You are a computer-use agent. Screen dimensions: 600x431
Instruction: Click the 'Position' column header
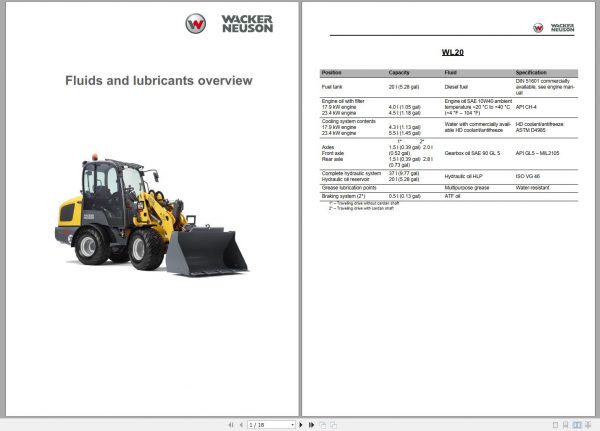click(331, 72)
